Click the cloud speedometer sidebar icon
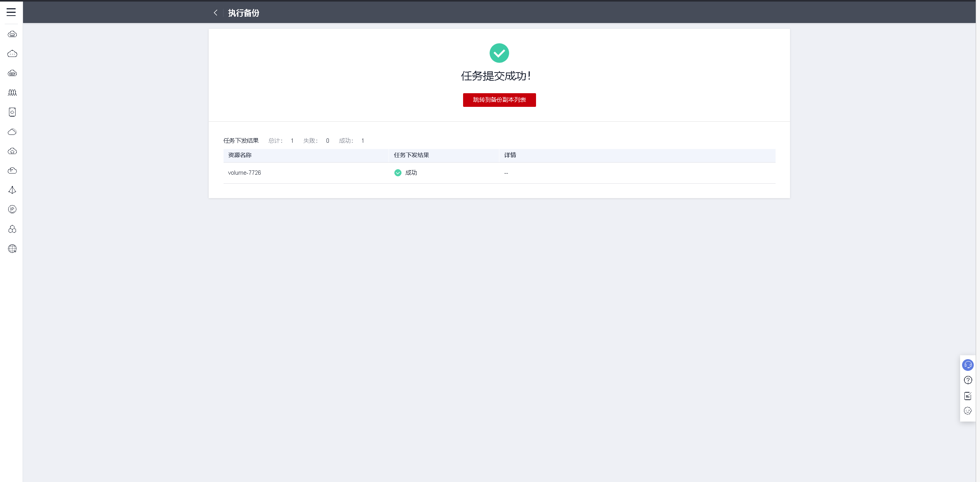Image resolution: width=980 pixels, height=482 pixels. 12,170
